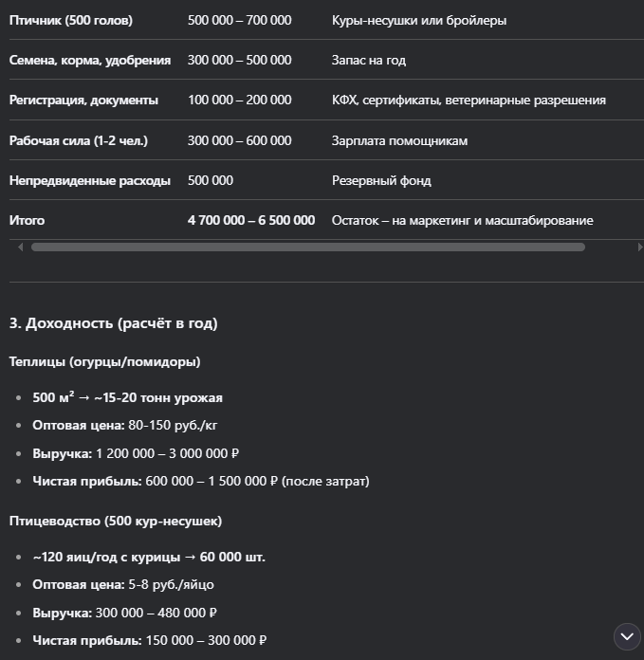Screen dimensions: 644x660
Task: Click the table's left scroll arrow
Action: [x=21, y=247]
